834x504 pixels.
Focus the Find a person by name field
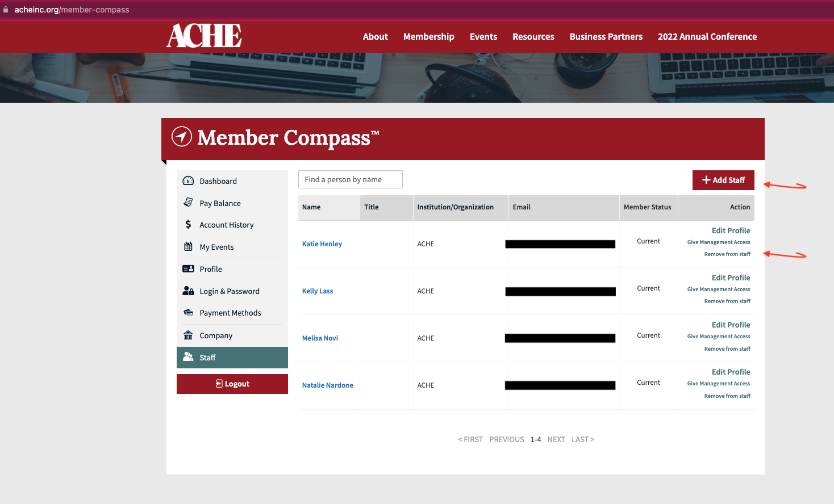coord(351,179)
